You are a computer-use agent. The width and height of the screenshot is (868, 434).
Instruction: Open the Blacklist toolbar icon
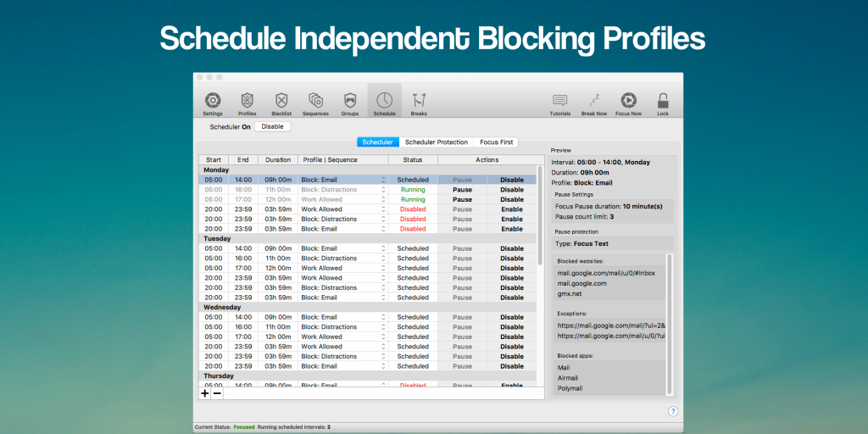pos(281,100)
